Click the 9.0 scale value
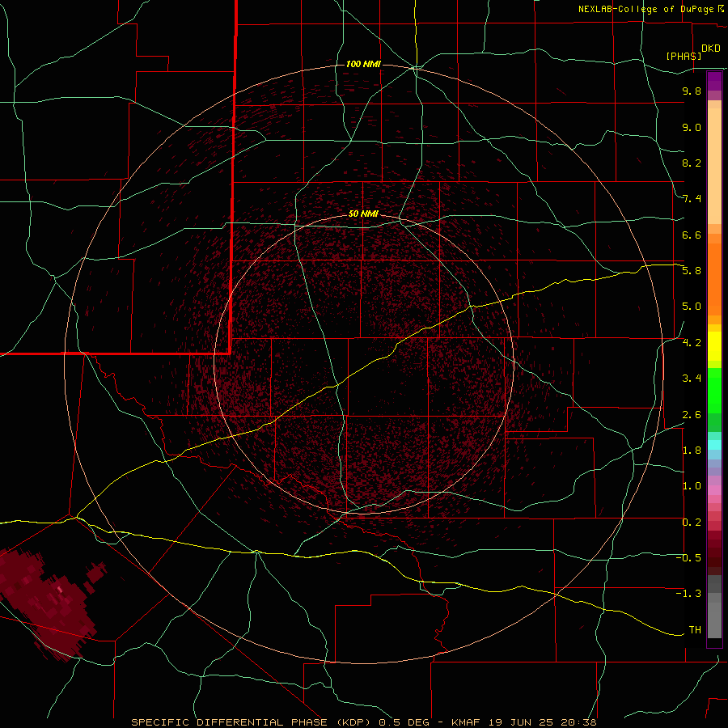Viewport: 728px width, 728px height. (x=692, y=127)
